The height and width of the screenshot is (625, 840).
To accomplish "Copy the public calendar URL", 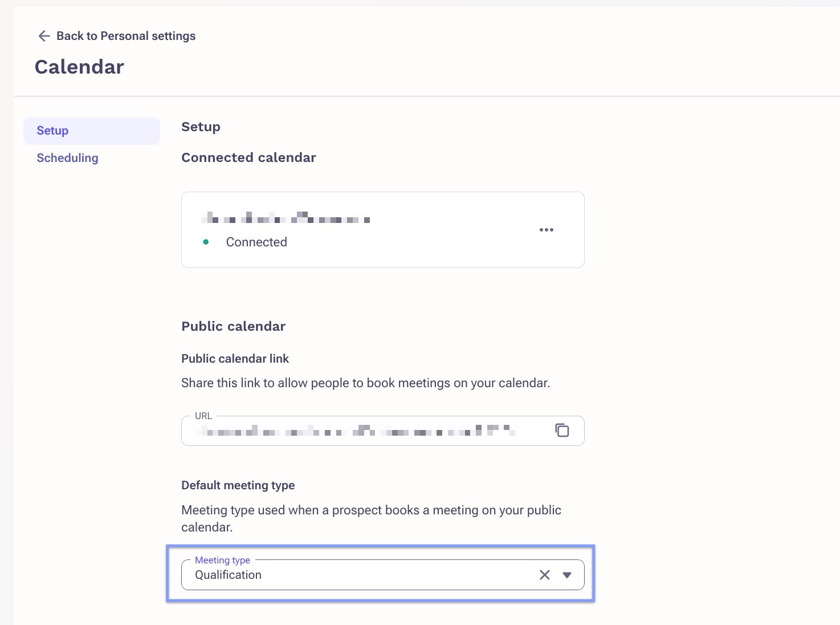I will coord(562,430).
